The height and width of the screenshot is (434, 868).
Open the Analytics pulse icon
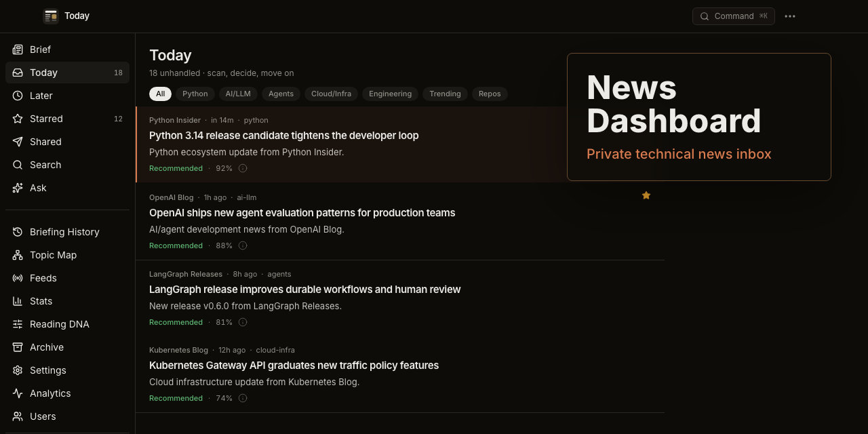pos(18,393)
